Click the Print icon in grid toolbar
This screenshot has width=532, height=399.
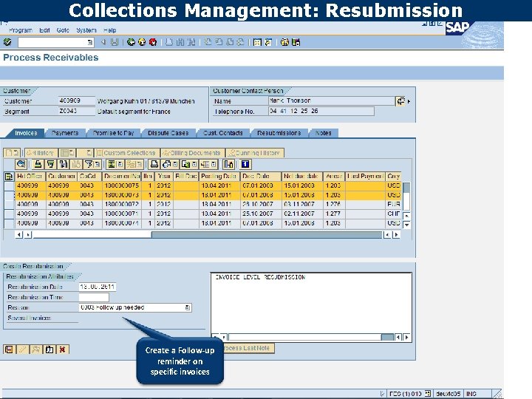(154, 164)
